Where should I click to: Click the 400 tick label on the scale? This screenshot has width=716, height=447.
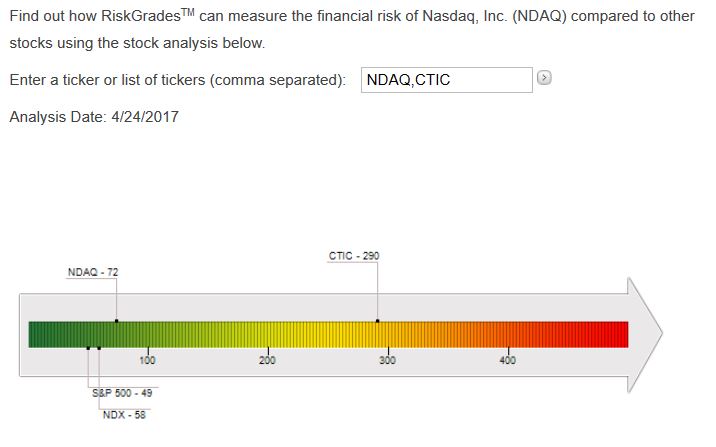[x=507, y=360]
